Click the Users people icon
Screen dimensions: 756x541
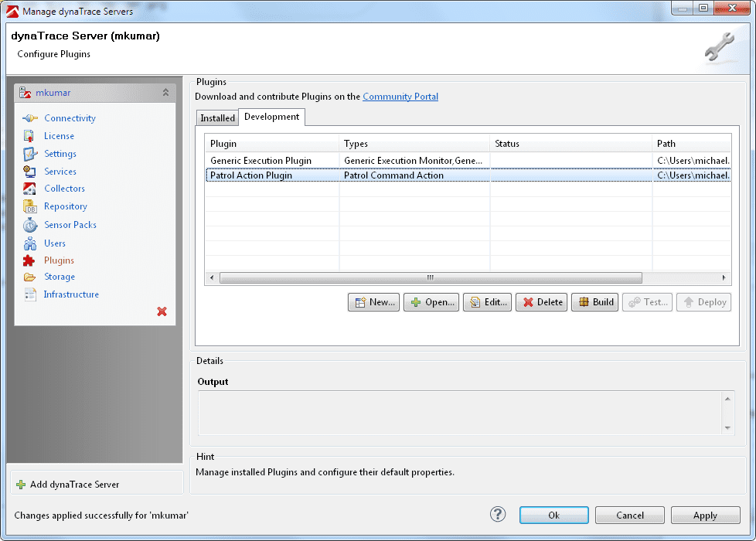coord(30,243)
